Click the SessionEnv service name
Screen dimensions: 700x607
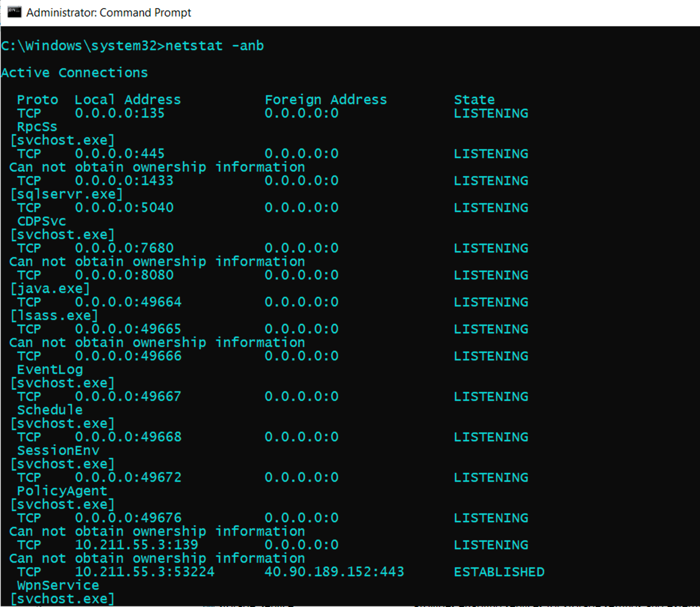(58, 450)
